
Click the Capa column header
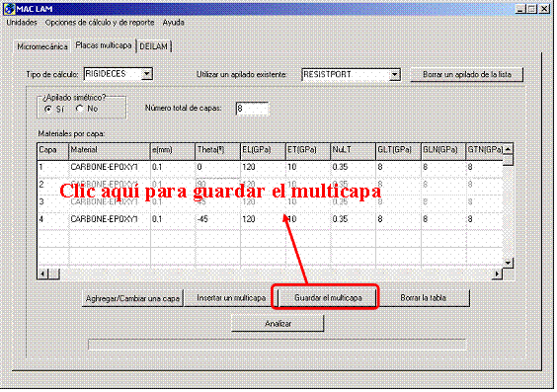[x=52, y=151]
